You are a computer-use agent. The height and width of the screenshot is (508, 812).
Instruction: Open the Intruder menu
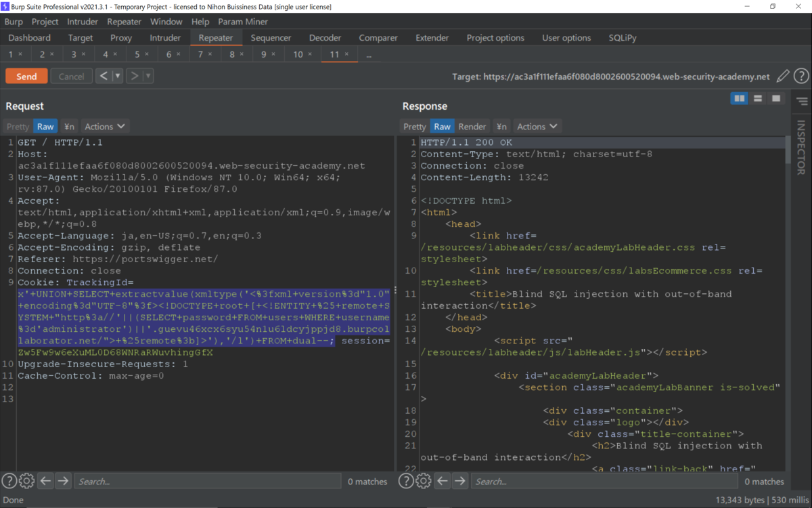(83, 22)
